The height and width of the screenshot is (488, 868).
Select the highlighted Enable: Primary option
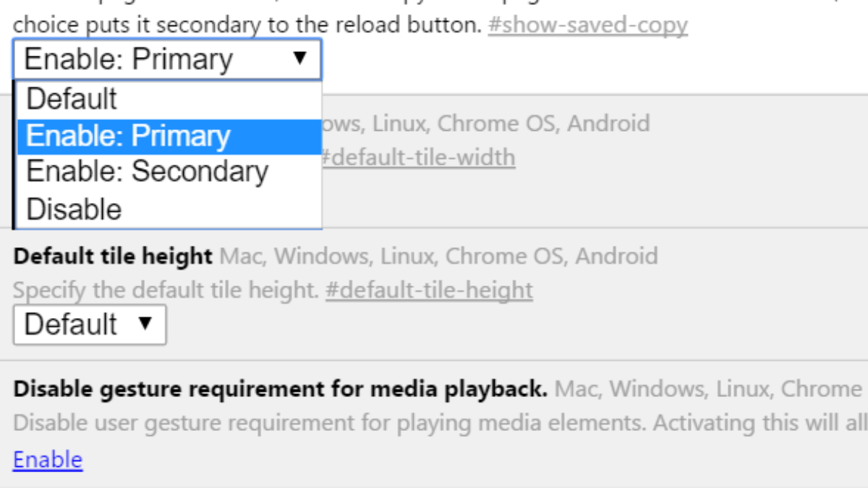[128, 137]
